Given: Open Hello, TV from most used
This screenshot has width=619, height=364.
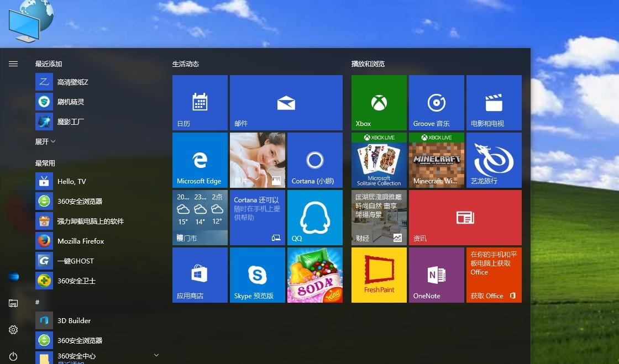Looking at the screenshot, I should click(x=97, y=181).
